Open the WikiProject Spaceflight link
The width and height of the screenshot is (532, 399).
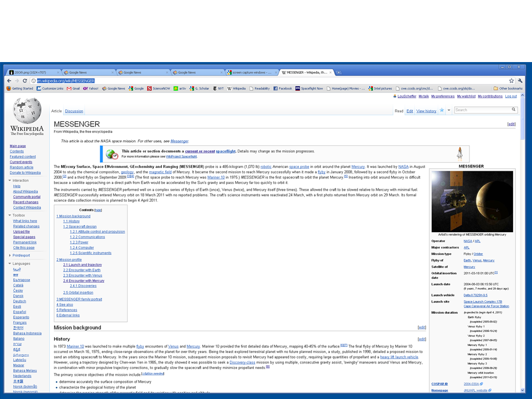(x=181, y=156)
